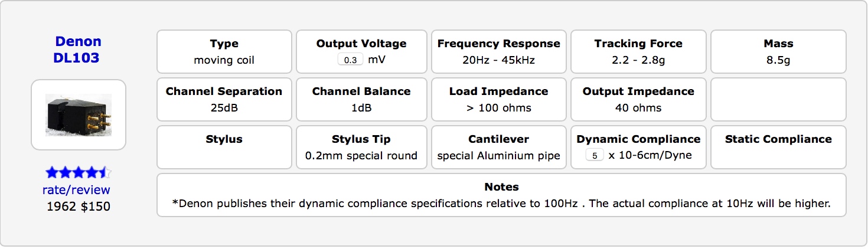Screen dimensions: 868x249
Task: Open the rate/review link
Action: pos(76,190)
